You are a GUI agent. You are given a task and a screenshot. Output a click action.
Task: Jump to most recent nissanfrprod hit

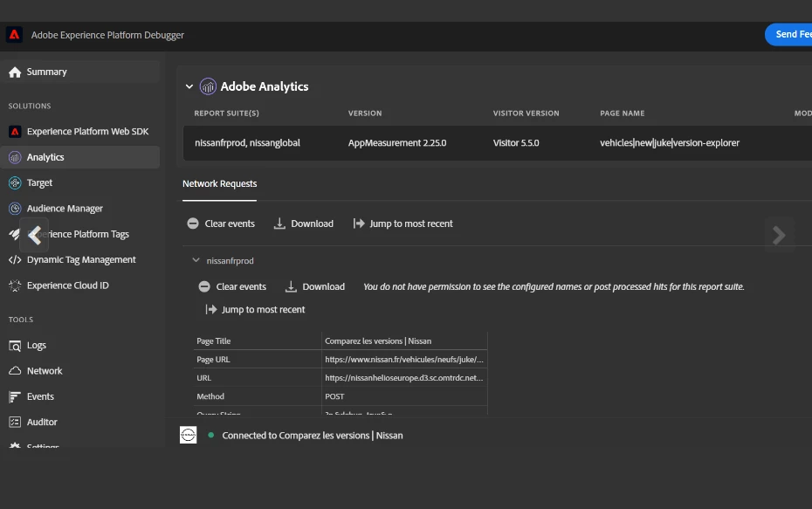255,309
